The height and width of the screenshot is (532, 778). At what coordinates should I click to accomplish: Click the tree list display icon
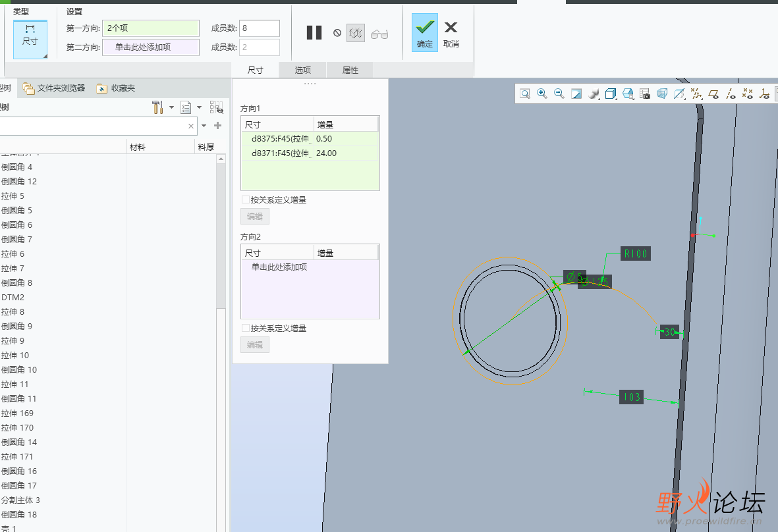tap(186, 107)
